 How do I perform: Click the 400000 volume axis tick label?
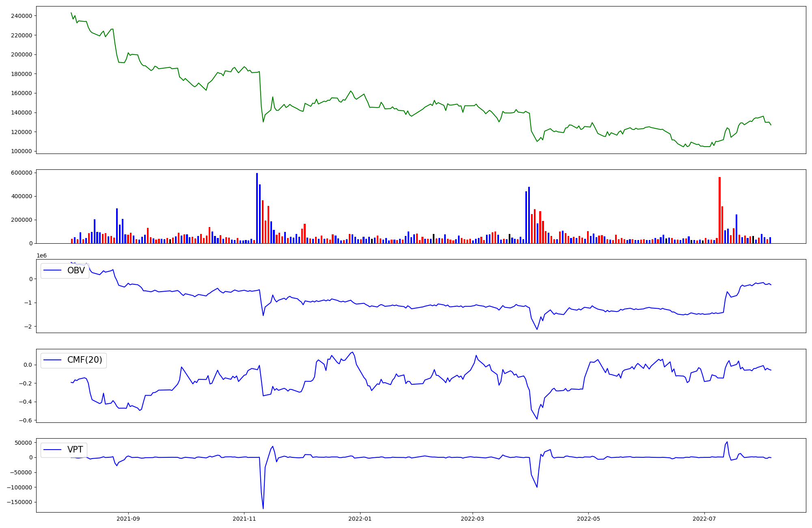22,196
